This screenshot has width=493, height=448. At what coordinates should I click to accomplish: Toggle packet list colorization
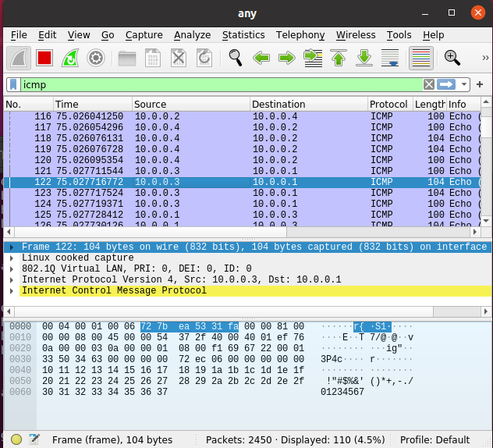pyautogui.click(x=421, y=58)
